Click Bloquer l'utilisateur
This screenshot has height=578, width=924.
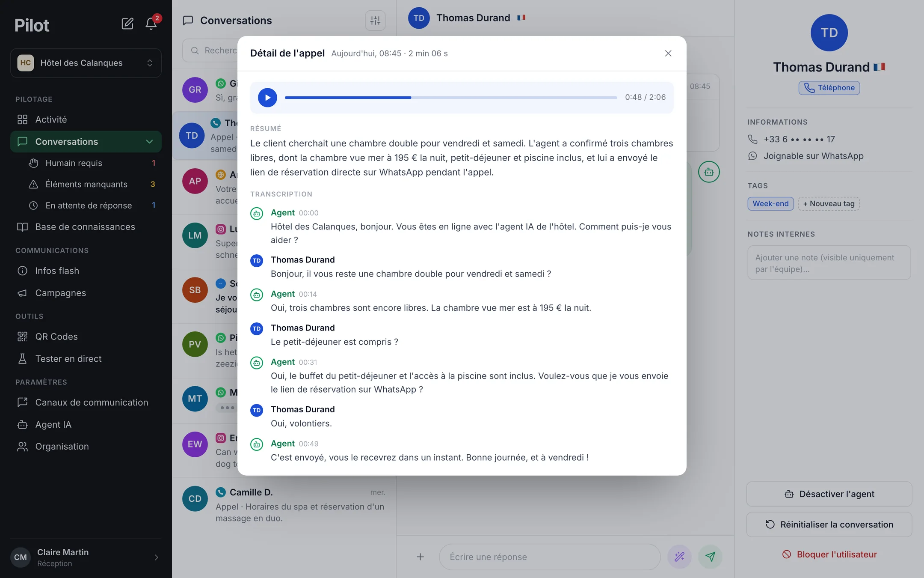(829, 554)
